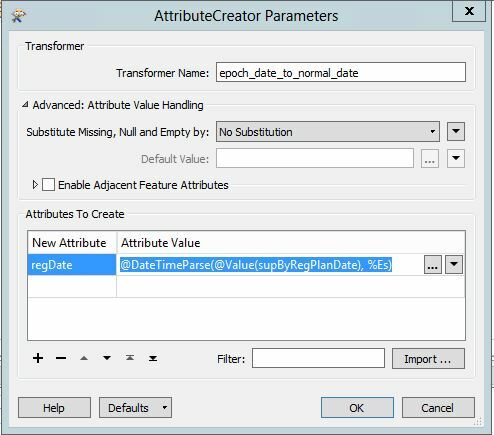This screenshot has height=435, width=494.
Task: Open dropdown arrow for regDate attribute value
Action: 454,265
